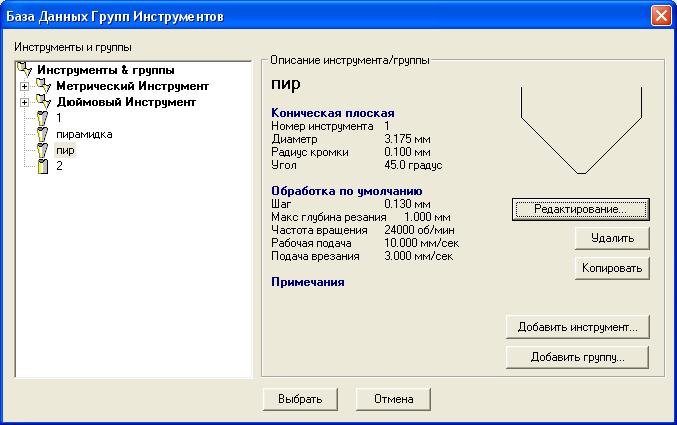
Task: Click the root 'Инструменты & группы' group icon
Action: tap(27, 70)
